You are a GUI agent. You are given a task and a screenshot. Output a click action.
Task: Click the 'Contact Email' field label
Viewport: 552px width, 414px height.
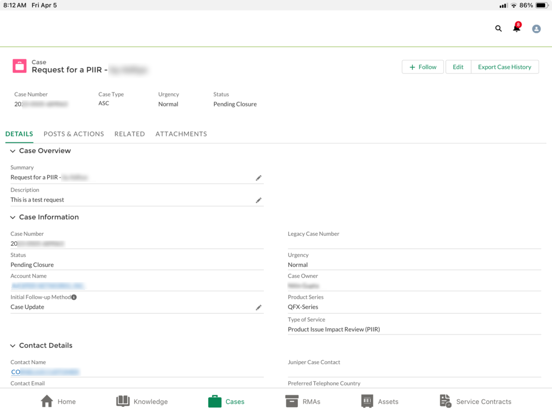pos(27,383)
